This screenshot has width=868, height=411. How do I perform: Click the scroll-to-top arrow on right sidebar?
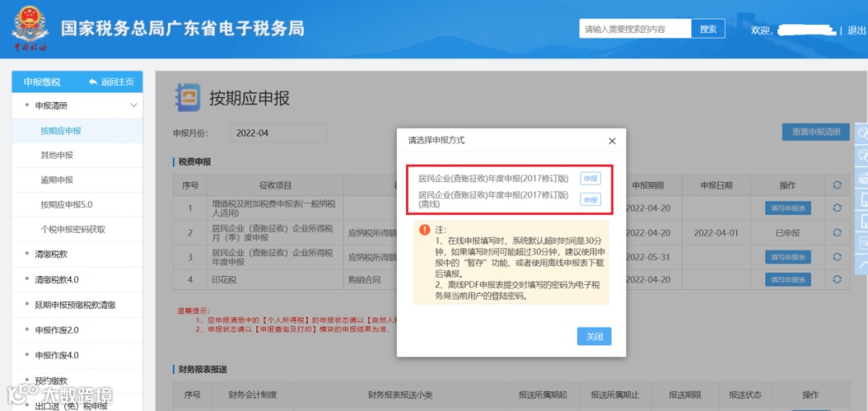point(862,264)
